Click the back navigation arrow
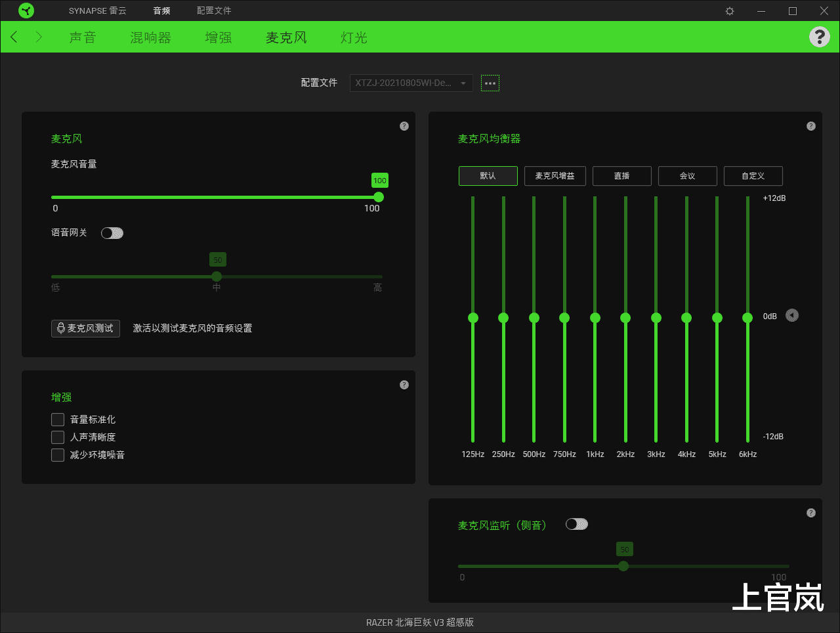 pos(14,37)
